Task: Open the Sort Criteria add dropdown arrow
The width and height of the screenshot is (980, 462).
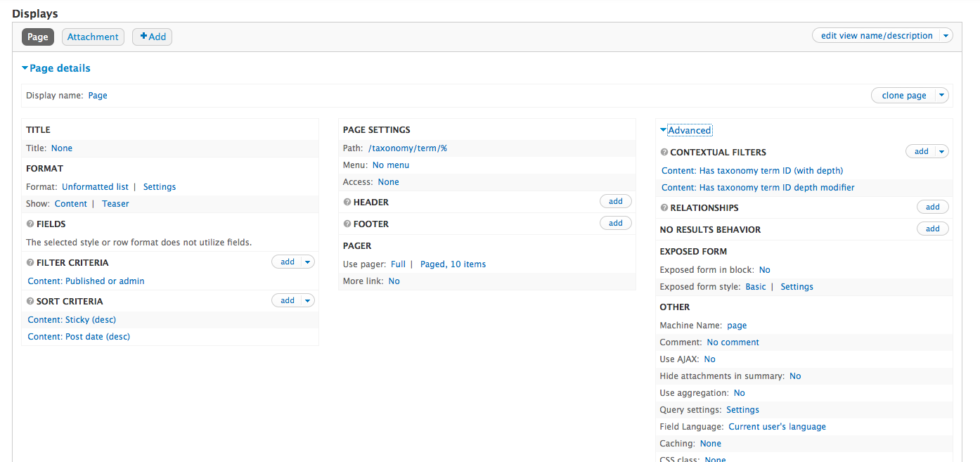Action: [307, 301]
